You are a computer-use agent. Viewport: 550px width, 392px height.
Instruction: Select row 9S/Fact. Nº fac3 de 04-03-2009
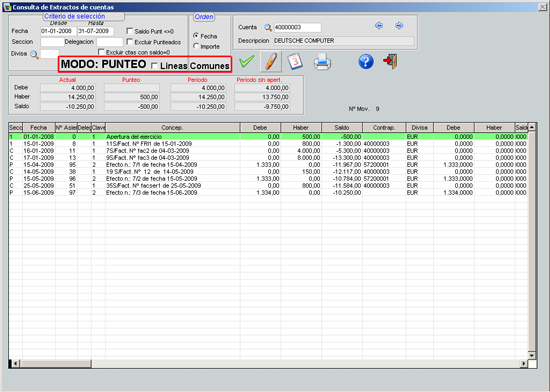pos(268,158)
